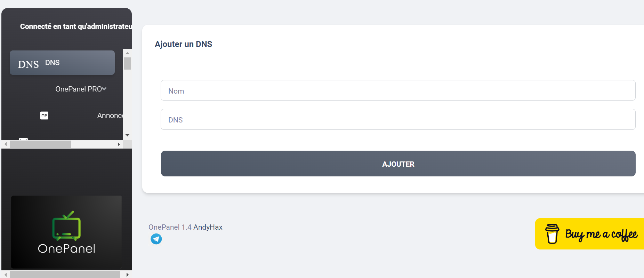This screenshot has width=644, height=278.
Task: Click right arrow of bottom page scrollbar
Action: click(128, 275)
